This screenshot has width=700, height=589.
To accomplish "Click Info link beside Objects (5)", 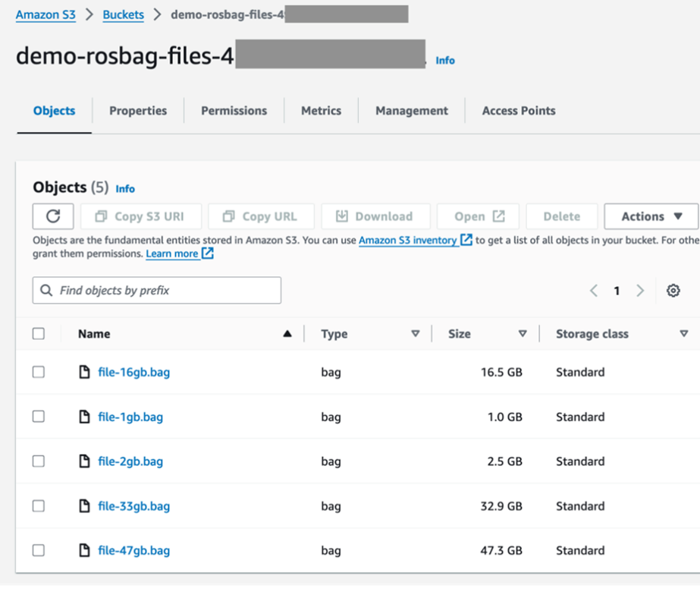I will tap(125, 188).
